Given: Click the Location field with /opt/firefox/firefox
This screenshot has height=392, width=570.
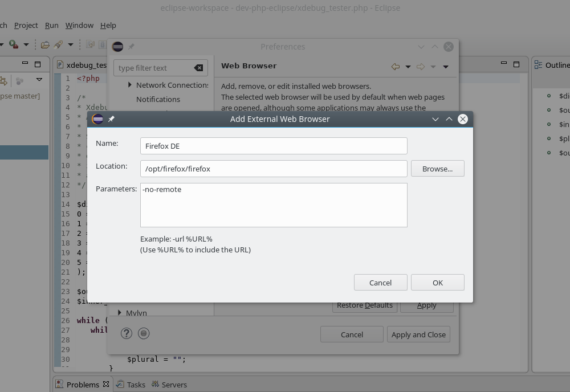Looking at the screenshot, I should (274, 169).
